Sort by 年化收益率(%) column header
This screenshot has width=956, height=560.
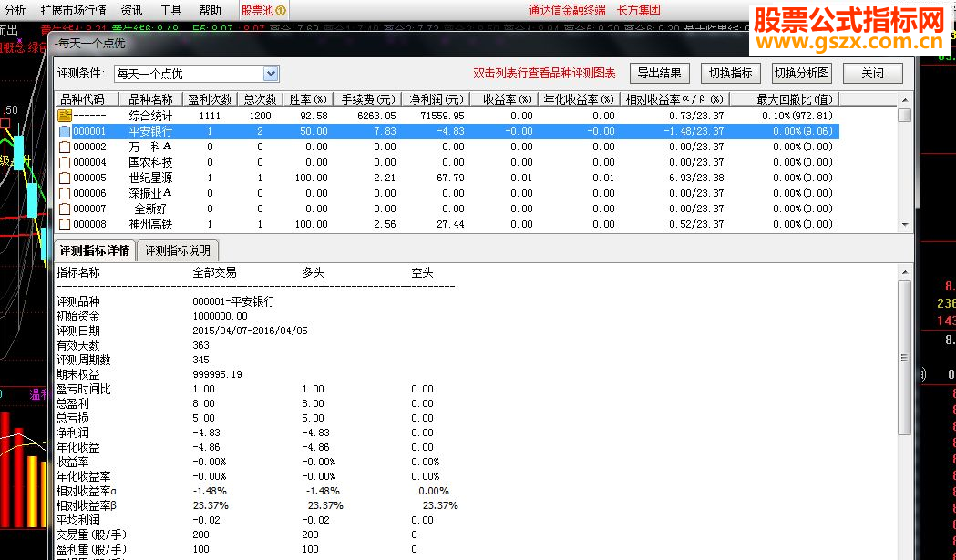[x=579, y=99]
